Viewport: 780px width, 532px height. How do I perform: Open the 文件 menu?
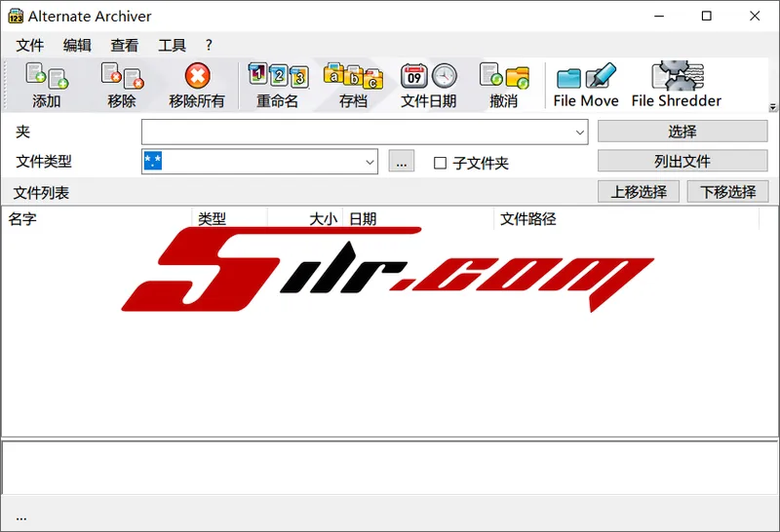[x=30, y=45]
